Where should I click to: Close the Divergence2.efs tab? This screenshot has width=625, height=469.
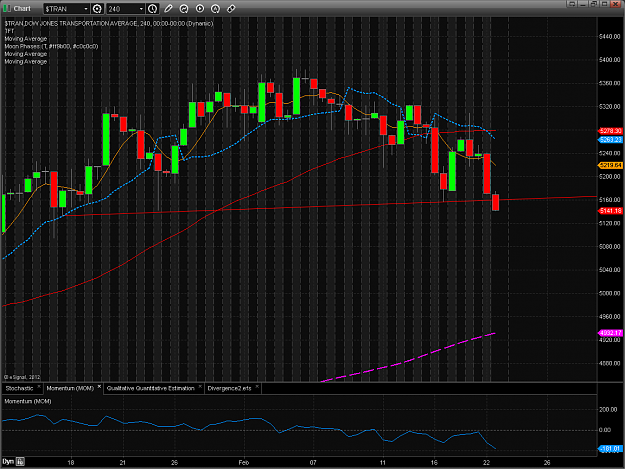point(257,387)
